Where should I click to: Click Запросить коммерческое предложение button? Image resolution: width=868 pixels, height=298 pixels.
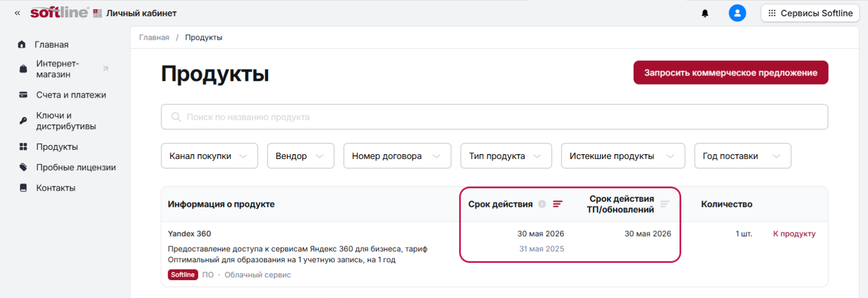point(730,73)
